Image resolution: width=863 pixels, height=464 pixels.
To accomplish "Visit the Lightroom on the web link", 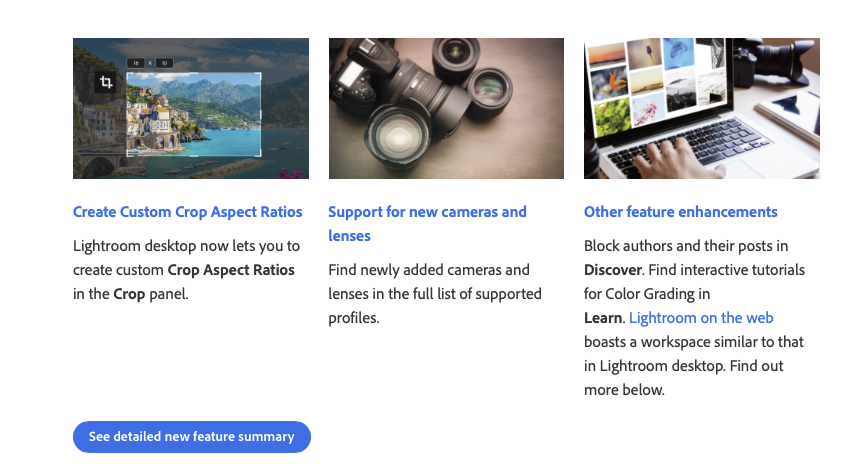I will (701, 318).
